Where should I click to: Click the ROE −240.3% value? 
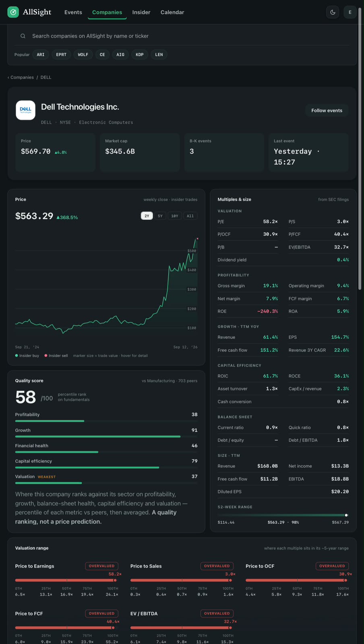coord(267,312)
